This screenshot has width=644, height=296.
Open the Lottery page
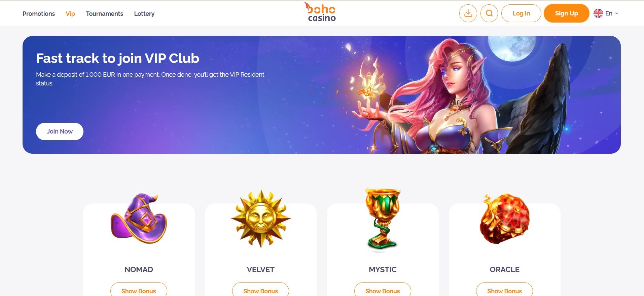point(144,14)
